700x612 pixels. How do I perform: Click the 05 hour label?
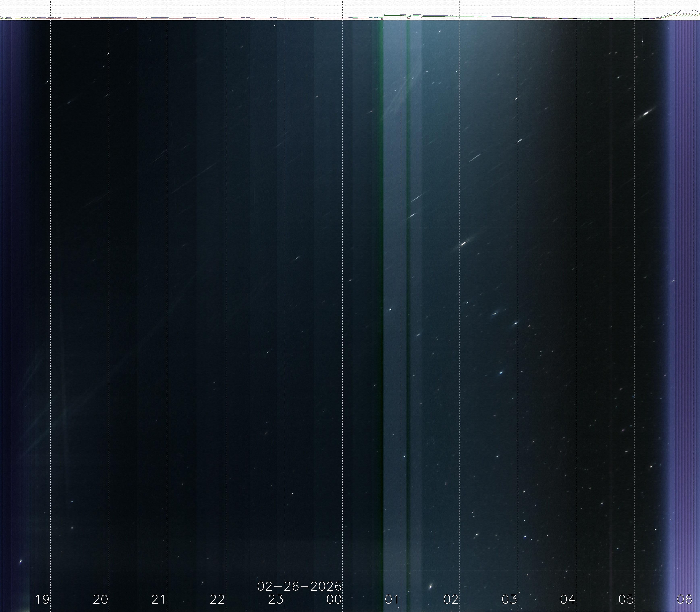pyautogui.click(x=626, y=599)
